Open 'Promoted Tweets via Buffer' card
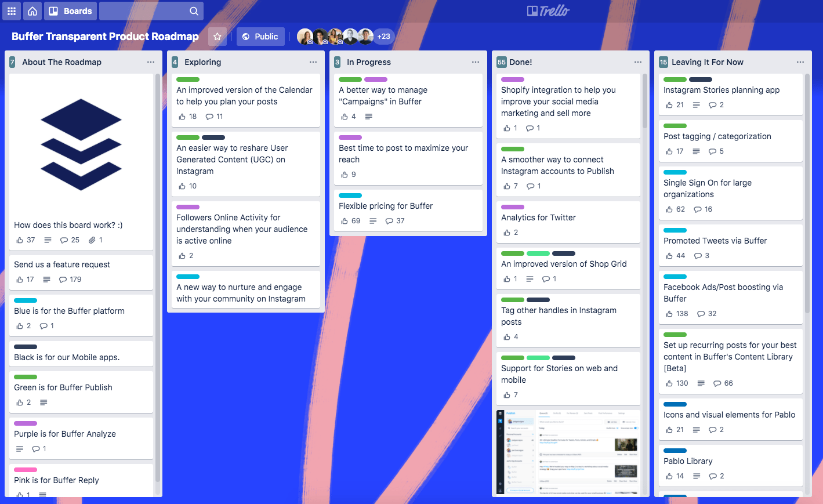 pos(731,245)
